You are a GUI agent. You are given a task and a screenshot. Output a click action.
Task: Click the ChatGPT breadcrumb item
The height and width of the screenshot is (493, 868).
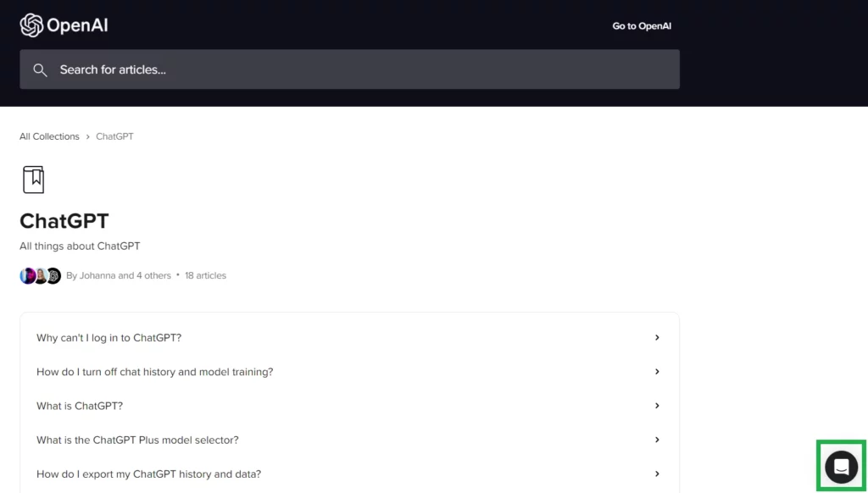click(x=114, y=136)
